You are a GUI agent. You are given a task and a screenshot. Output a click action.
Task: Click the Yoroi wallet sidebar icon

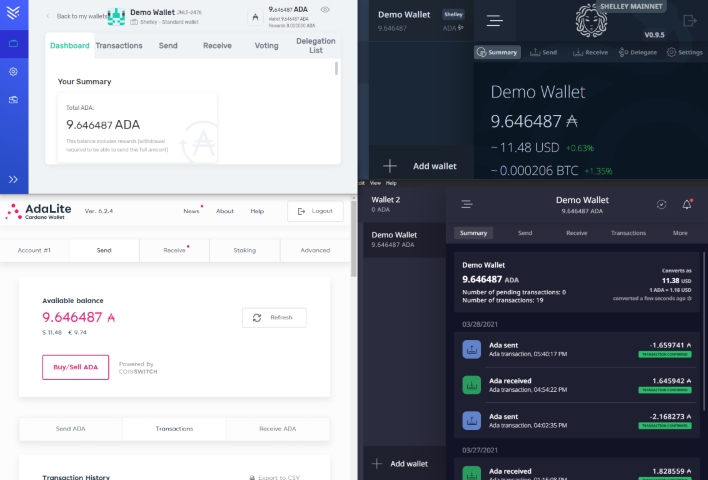point(13,44)
